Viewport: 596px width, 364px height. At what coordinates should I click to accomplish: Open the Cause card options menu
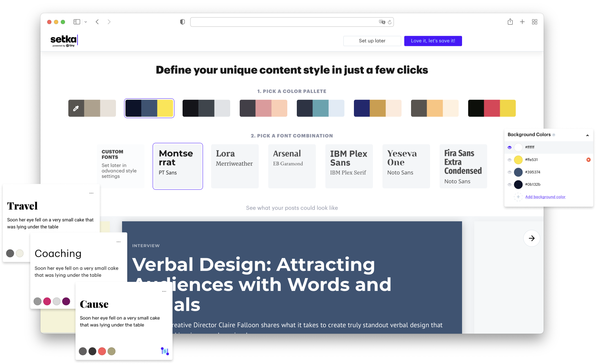coord(164,291)
